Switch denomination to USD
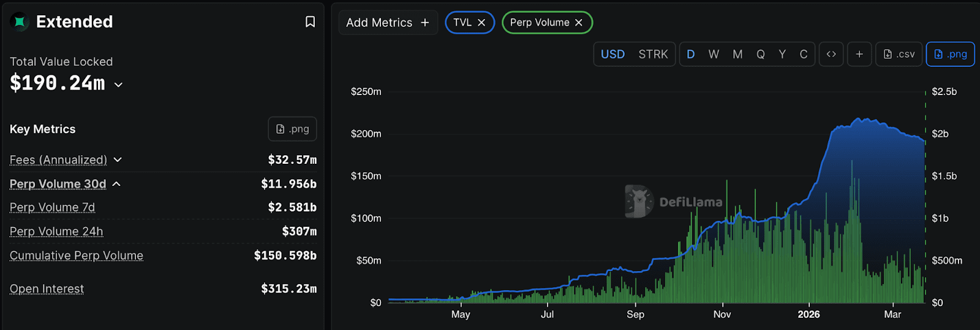 (x=612, y=54)
